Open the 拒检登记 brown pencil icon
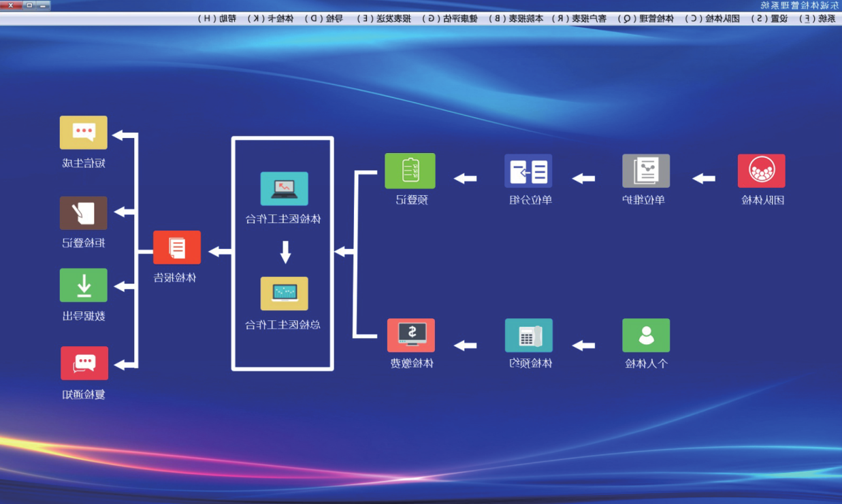Viewport: 842px width, 504px height. coord(84,213)
